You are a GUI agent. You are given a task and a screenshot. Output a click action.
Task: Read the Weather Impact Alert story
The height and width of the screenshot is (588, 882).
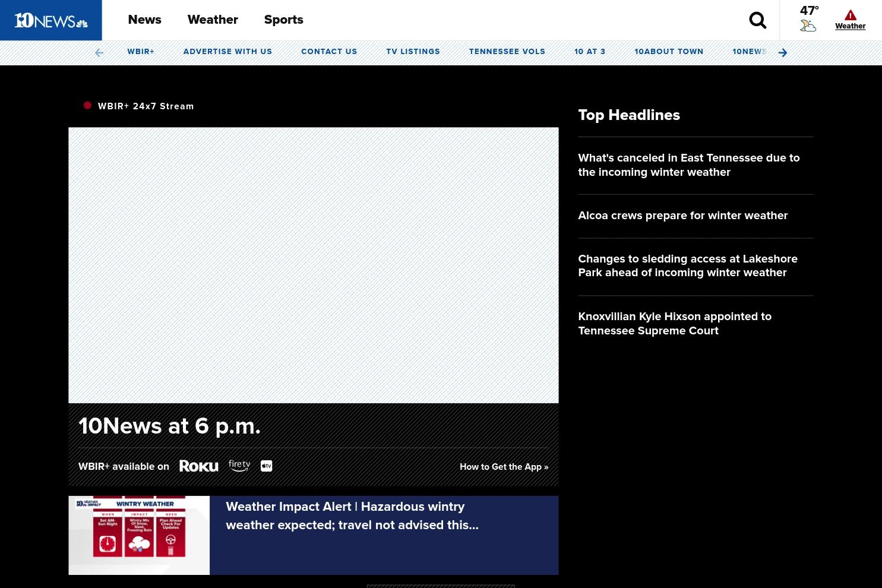click(x=352, y=516)
